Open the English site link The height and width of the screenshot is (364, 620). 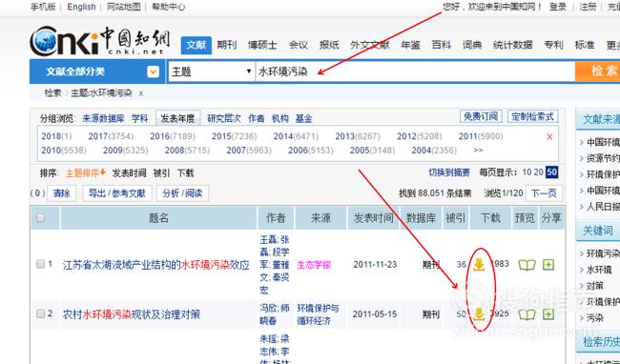tap(81, 7)
